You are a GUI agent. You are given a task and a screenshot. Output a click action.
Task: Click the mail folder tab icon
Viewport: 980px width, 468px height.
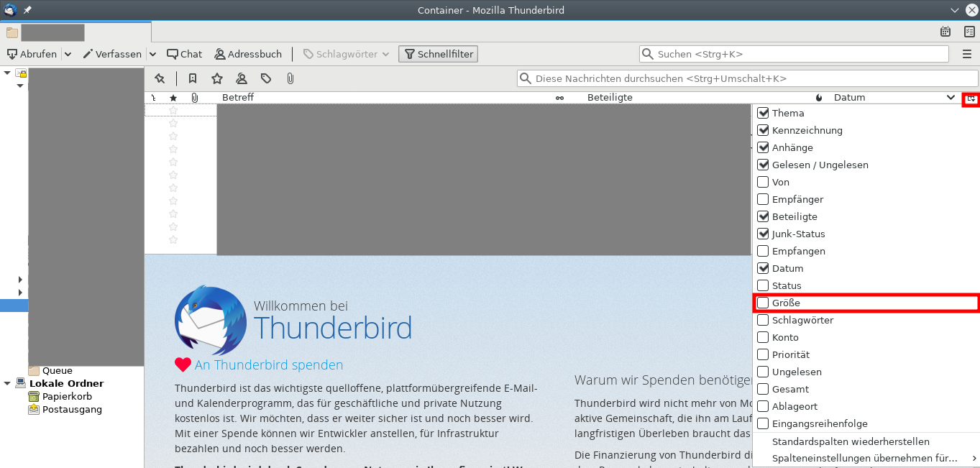tap(12, 32)
